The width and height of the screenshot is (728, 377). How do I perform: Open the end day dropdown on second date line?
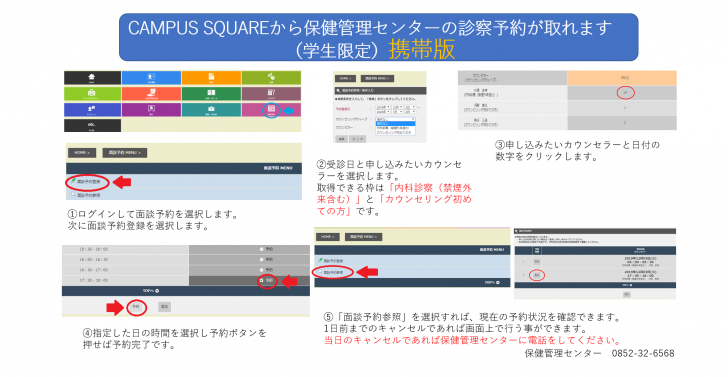[x=410, y=112]
